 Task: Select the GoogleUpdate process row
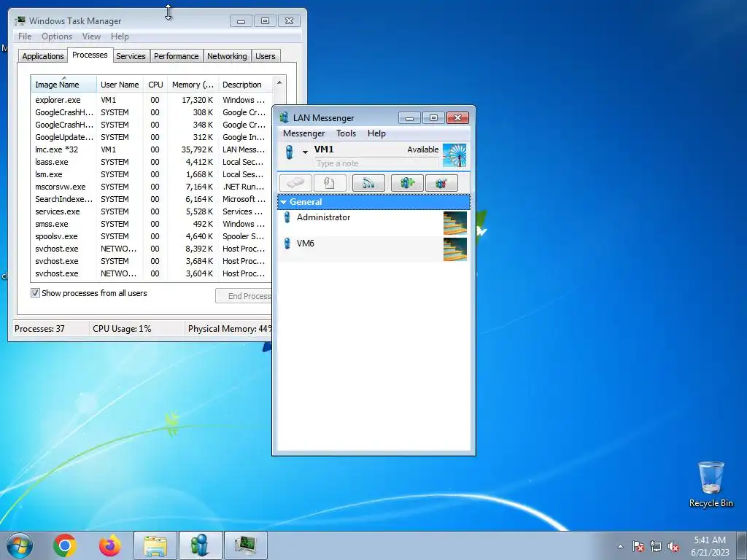[x=152, y=137]
